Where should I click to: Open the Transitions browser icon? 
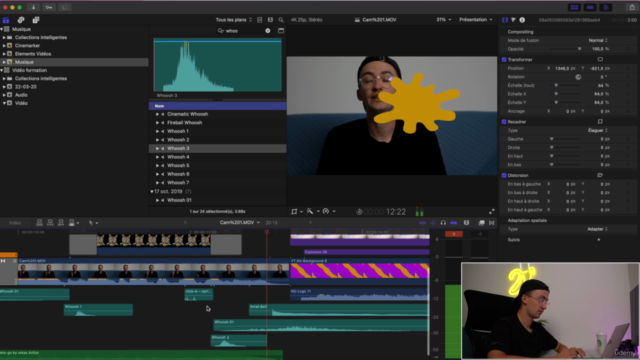(x=491, y=222)
